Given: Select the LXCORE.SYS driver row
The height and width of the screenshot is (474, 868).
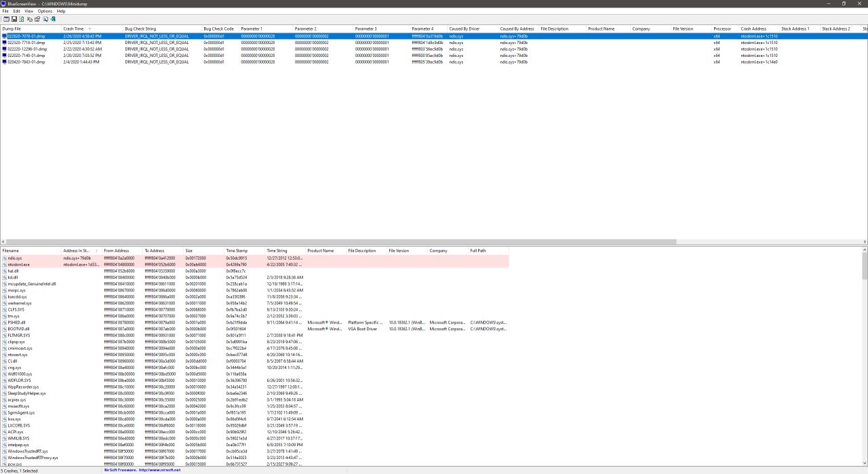Looking at the screenshot, I should coord(254,426).
